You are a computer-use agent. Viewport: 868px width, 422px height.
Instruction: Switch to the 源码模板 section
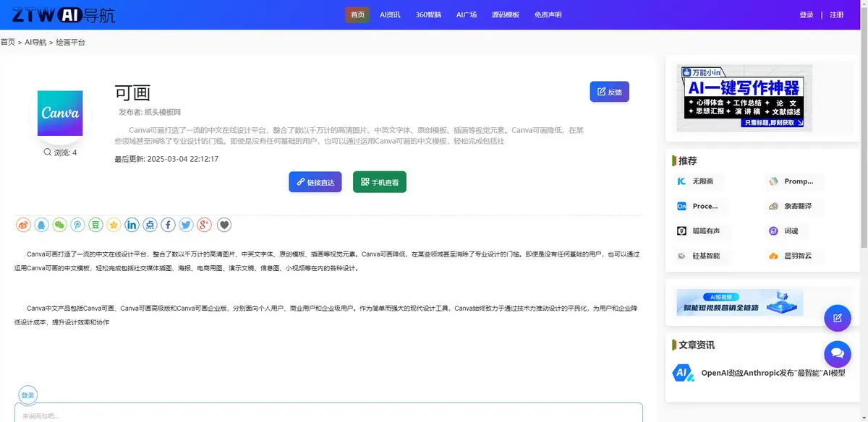point(505,14)
